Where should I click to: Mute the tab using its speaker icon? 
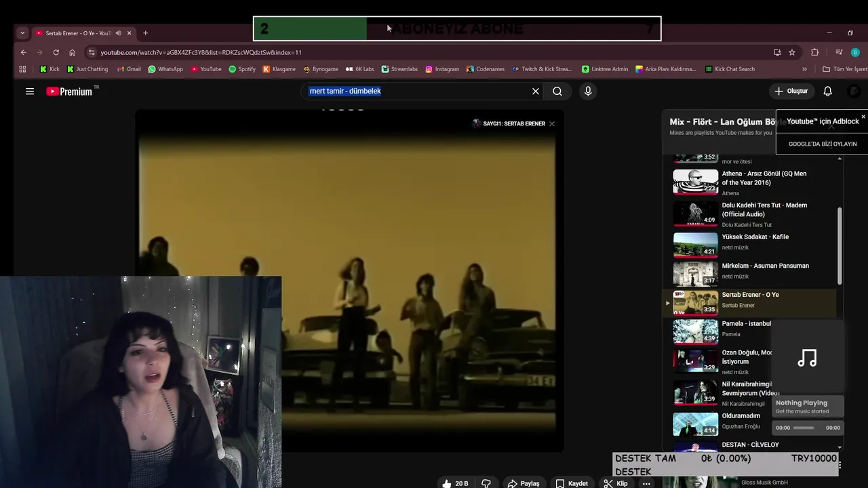tap(118, 33)
